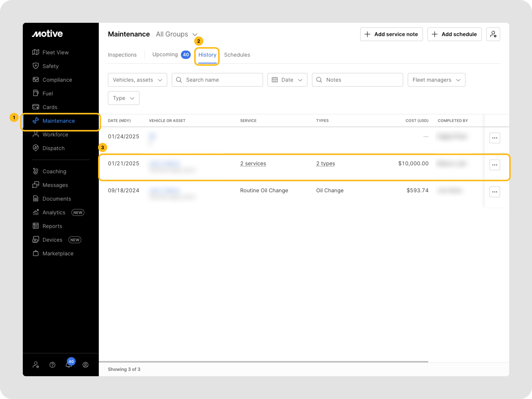Click the 2 services link
The width and height of the screenshot is (532, 399).
tap(253, 164)
